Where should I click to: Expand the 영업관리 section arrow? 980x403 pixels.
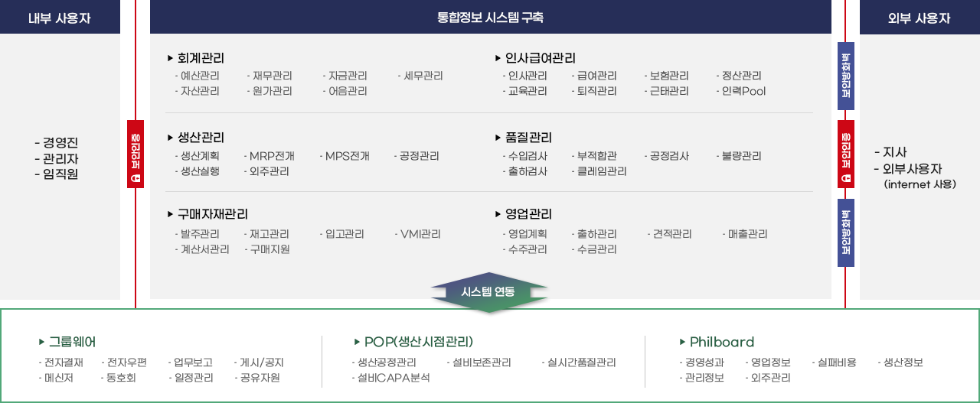point(498,214)
